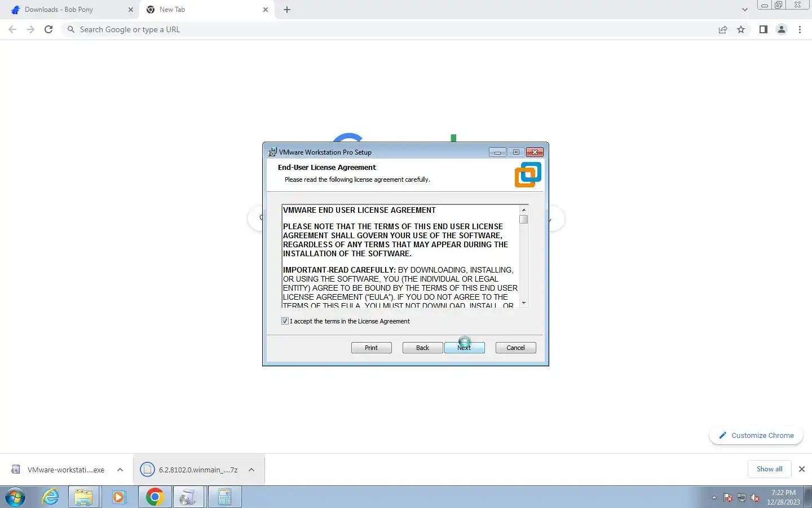Bookmark this tab with star icon
This screenshot has width=812, height=508.
click(x=741, y=29)
